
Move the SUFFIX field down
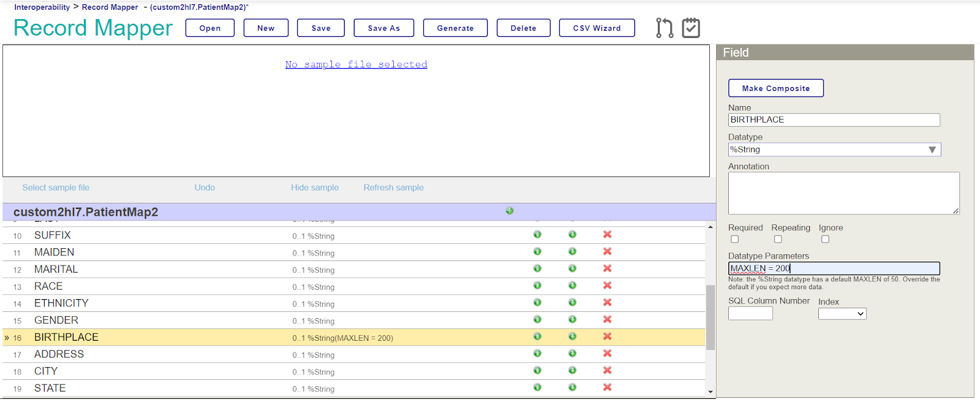tap(572, 235)
